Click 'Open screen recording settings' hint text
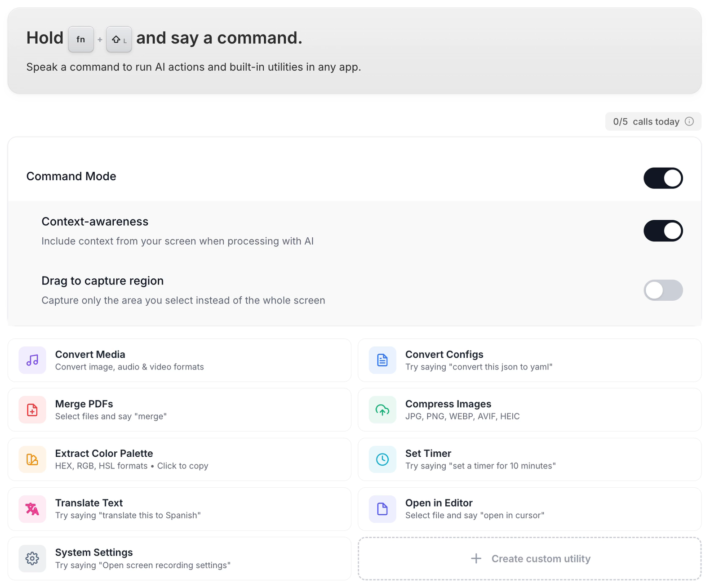This screenshot has height=588, width=719. pos(165,565)
